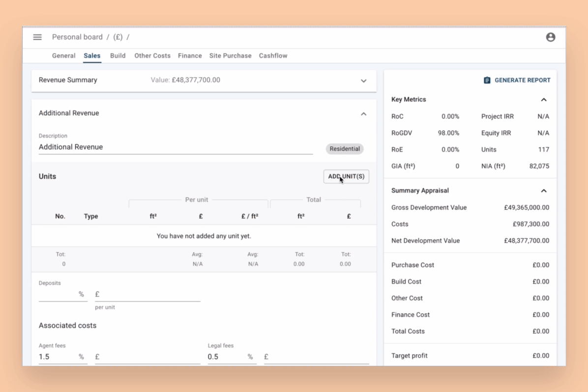Image resolution: width=588 pixels, height=392 pixels.
Task: Click the Project IRR label
Action: point(497,116)
